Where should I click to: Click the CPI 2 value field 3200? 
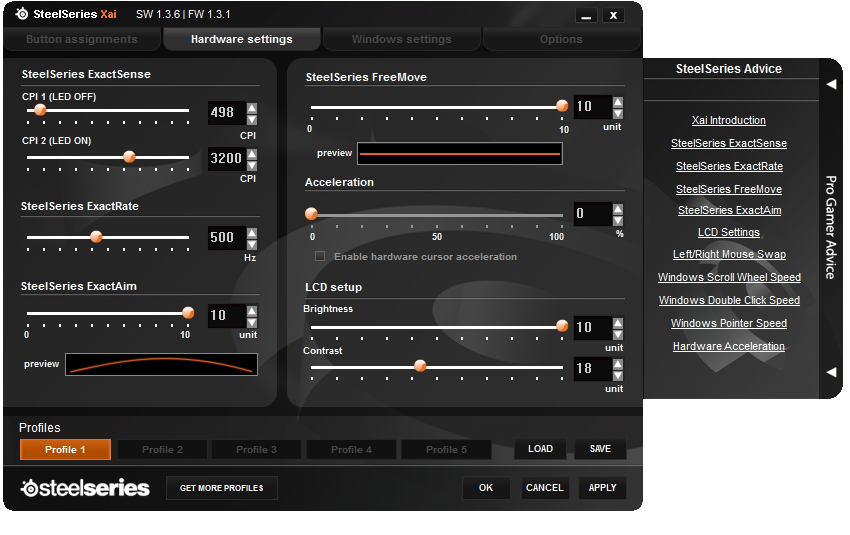click(227, 159)
